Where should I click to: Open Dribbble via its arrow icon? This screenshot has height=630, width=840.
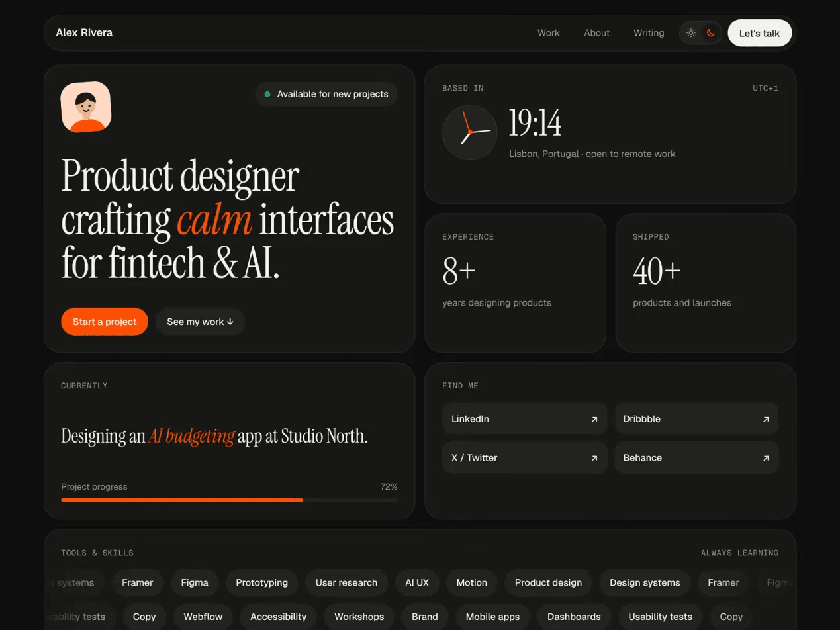(766, 419)
